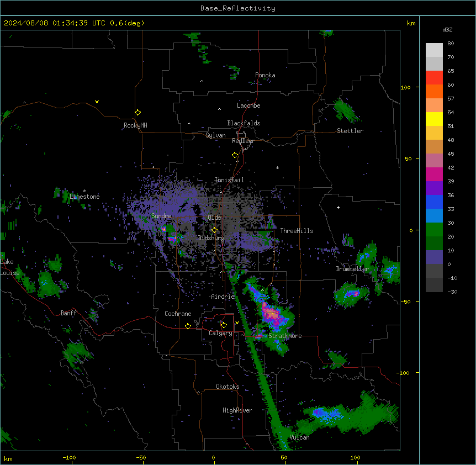Click the yellow V marker east of Calgary
This screenshot has width=476, height=465.
click(x=237, y=323)
